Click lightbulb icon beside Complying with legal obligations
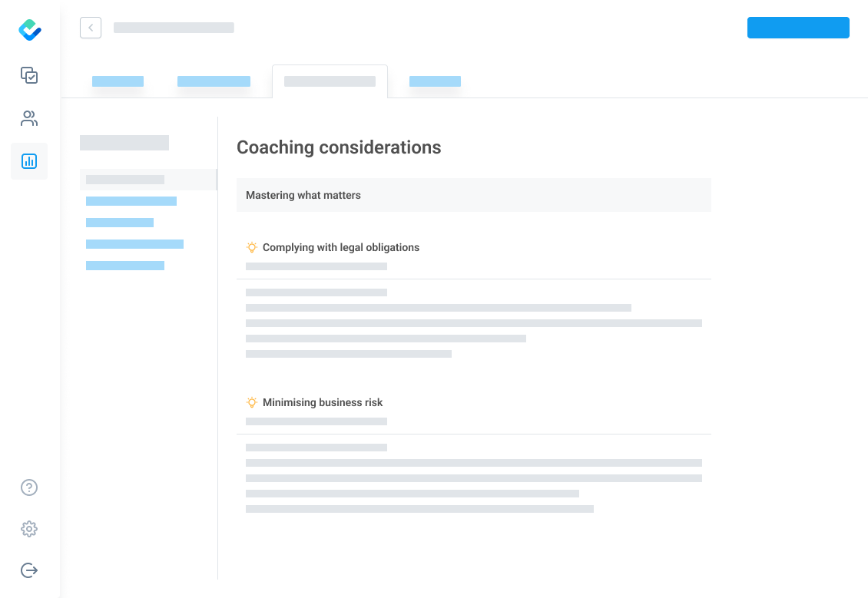 coord(252,247)
